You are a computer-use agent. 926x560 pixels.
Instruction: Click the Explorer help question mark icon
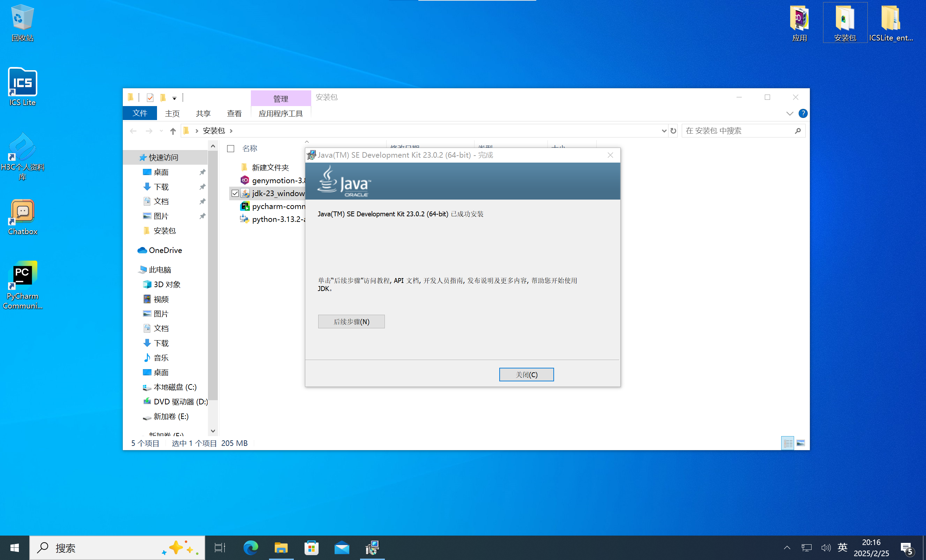803,113
